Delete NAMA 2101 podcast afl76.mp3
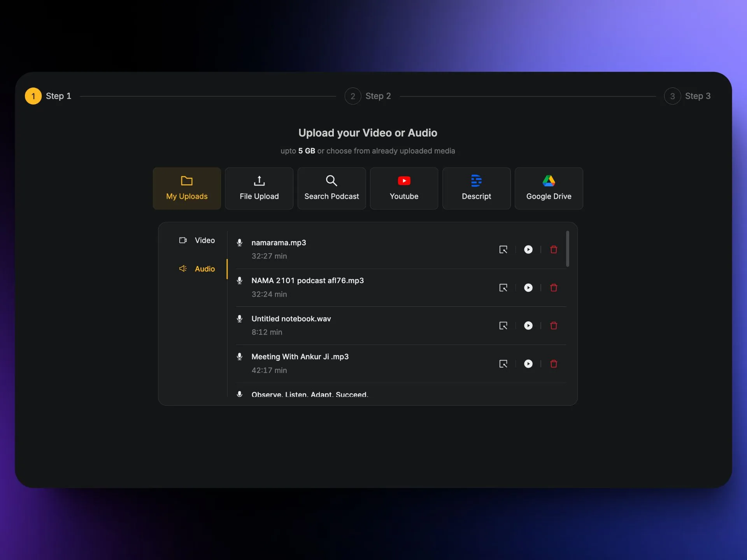Screen dimensions: 747x560 click(554, 287)
